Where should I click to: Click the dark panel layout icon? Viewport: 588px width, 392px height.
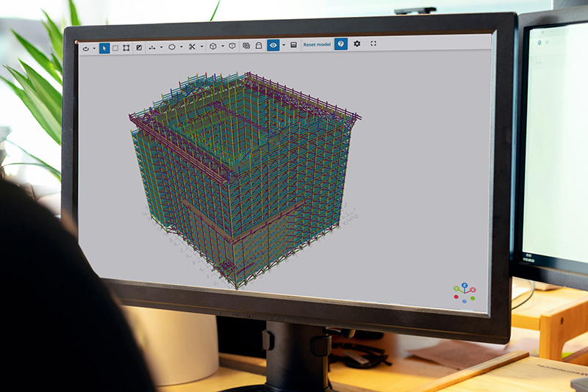click(x=293, y=45)
